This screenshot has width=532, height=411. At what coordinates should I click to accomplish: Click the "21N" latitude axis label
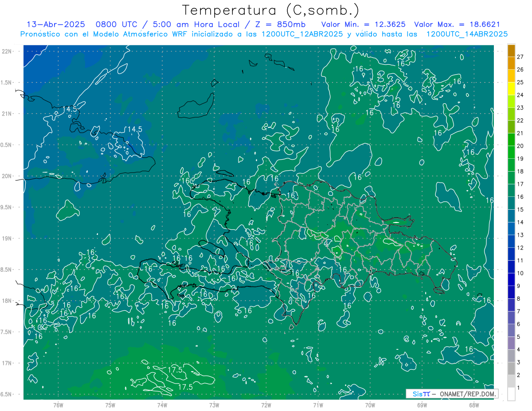pyautogui.click(x=7, y=114)
